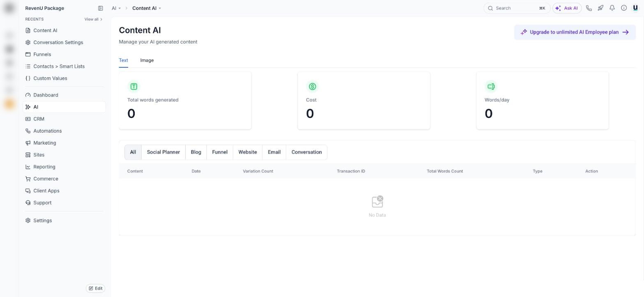Click the Ask AI button
The width and height of the screenshot is (644, 297).
click(x=567, y=8)
